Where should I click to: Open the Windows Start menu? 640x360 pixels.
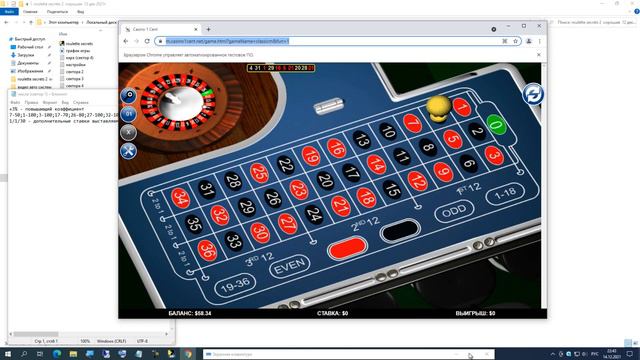click(7, 354)
